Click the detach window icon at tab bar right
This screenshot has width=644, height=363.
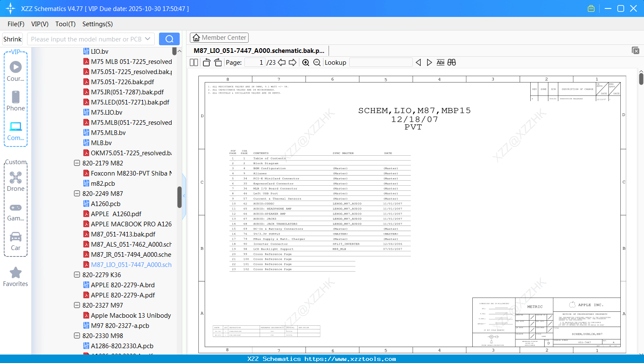(636, 50)
